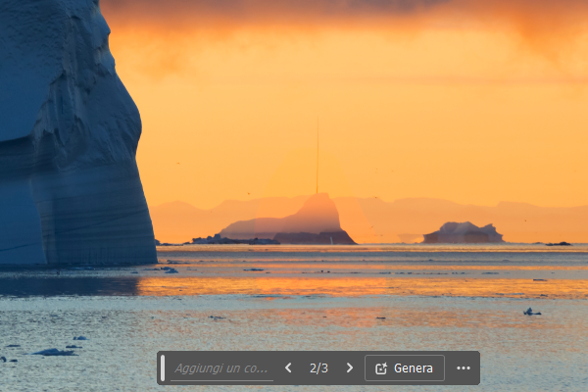This screenshot has width=588, height=392.
Task: Click the thin antenna mast above island
Action: [x=317, y=157]
